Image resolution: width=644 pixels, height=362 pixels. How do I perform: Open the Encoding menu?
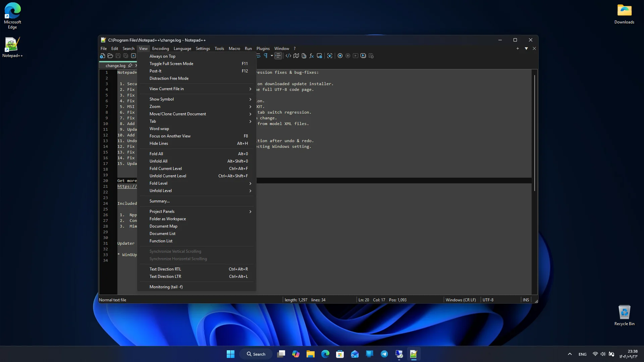160,49
